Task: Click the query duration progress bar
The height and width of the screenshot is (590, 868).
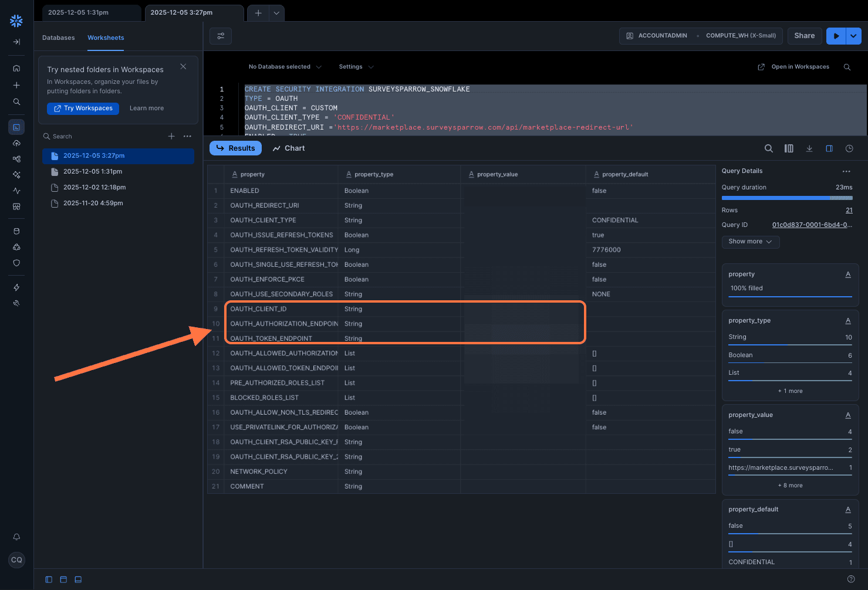Action: pos(786,198)
